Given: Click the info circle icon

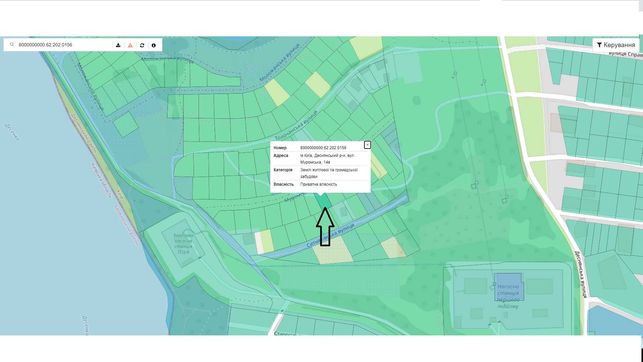Looking at the screenshot, I should (154, 45).
